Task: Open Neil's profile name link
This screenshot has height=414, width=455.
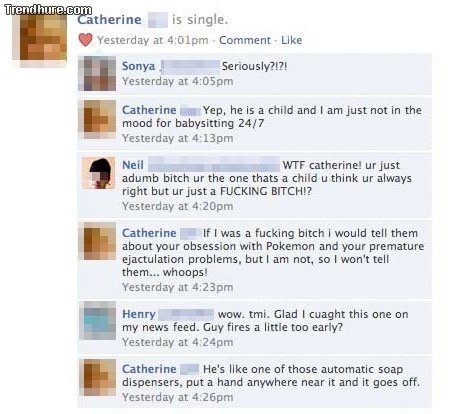Action: point(133,165)
